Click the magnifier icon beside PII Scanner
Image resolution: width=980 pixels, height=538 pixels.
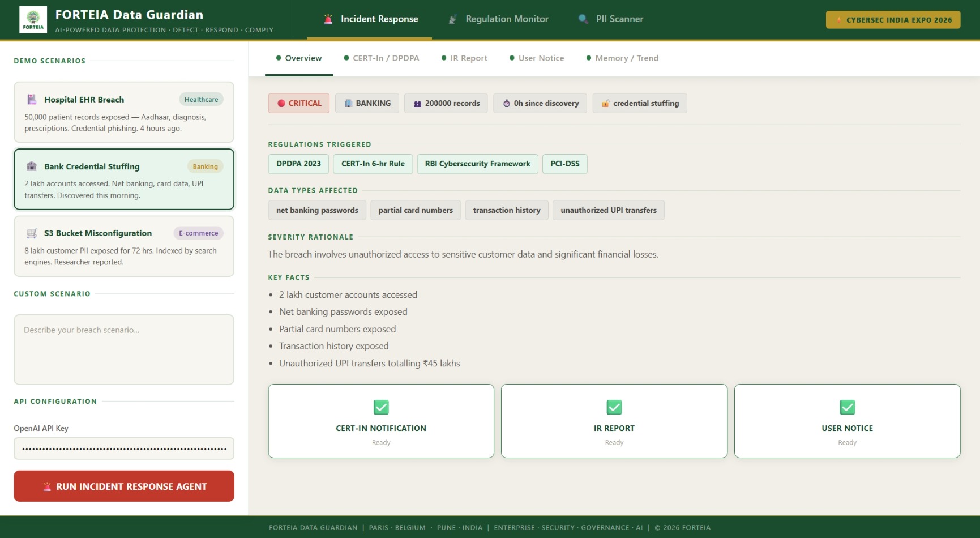583,19
